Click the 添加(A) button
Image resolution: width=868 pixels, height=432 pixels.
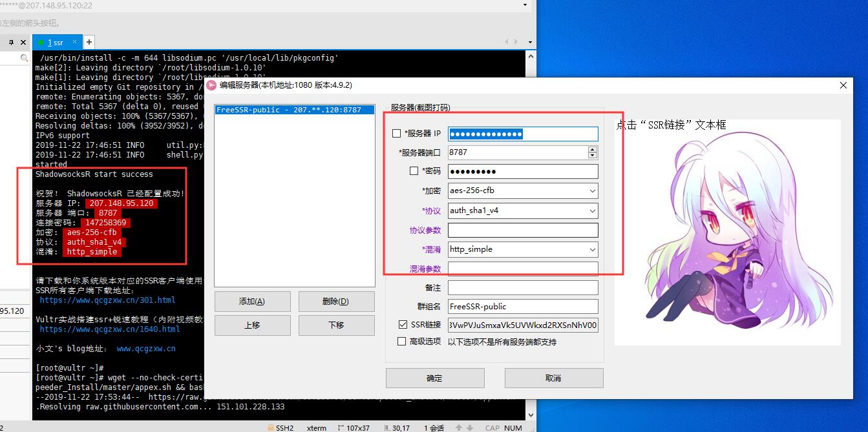(x=252, y=302)
